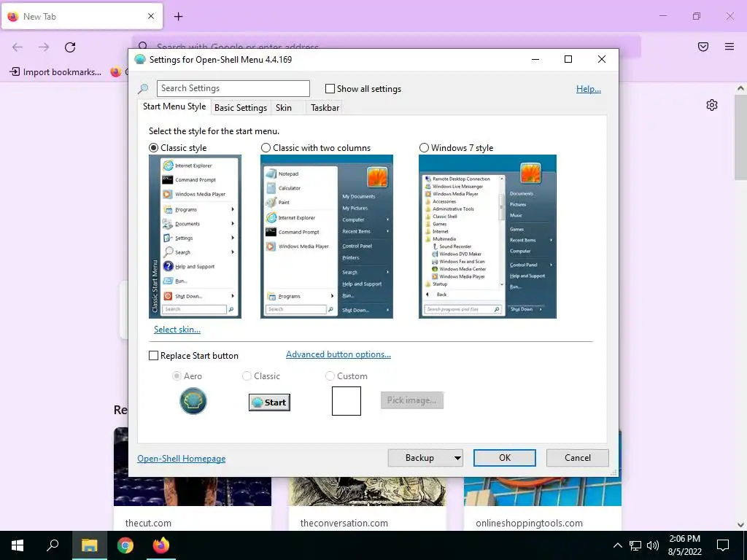The image size is (747, 560).
Task: Click the Select skin link
Action: pyautogui.click(x=177, y=330)
